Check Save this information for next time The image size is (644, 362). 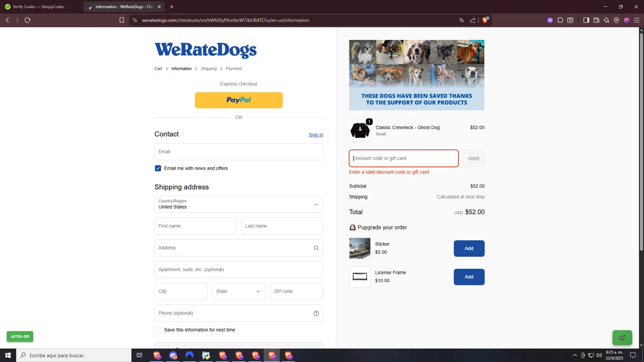click(158, 330)
